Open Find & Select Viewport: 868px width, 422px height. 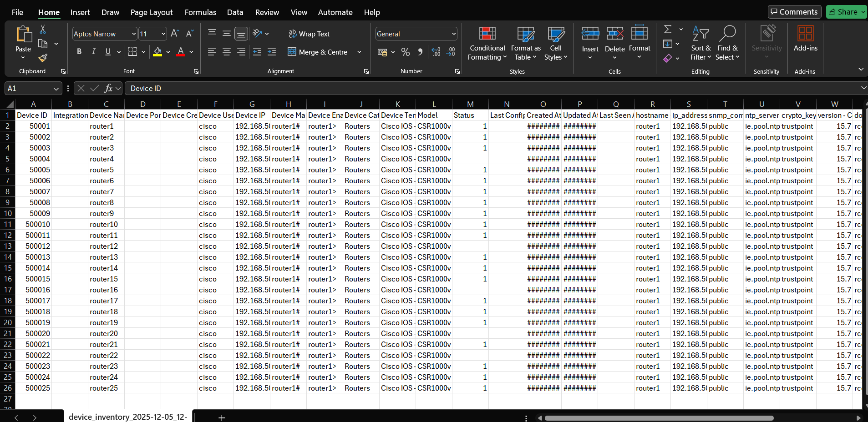point(727,44)
